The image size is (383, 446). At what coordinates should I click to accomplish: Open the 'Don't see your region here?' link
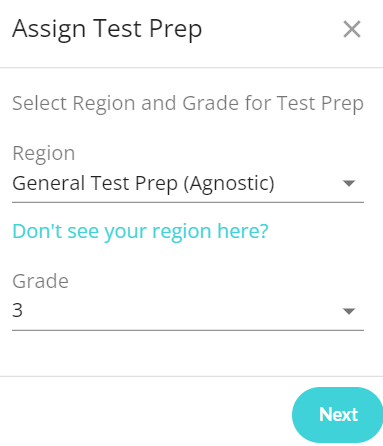(140, 231)
